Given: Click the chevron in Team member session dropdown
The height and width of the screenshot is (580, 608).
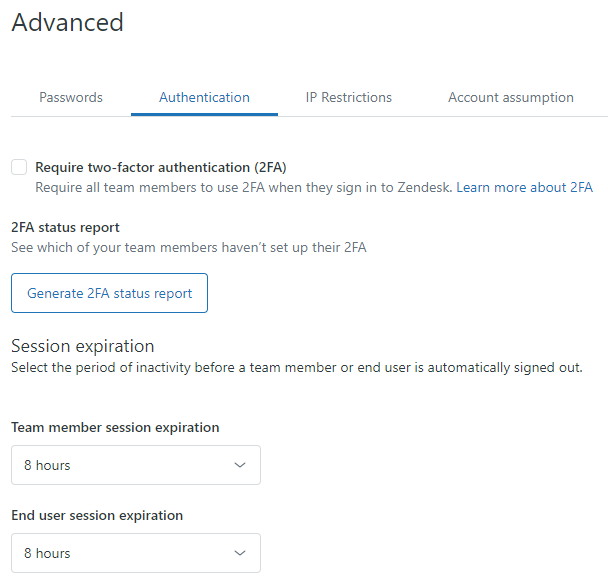Looking at the screenshot, I should click(239, 465).
